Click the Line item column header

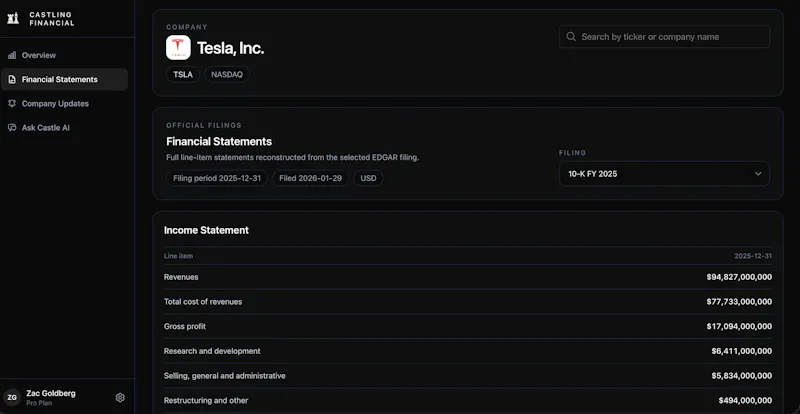click(x=178, y=256)
